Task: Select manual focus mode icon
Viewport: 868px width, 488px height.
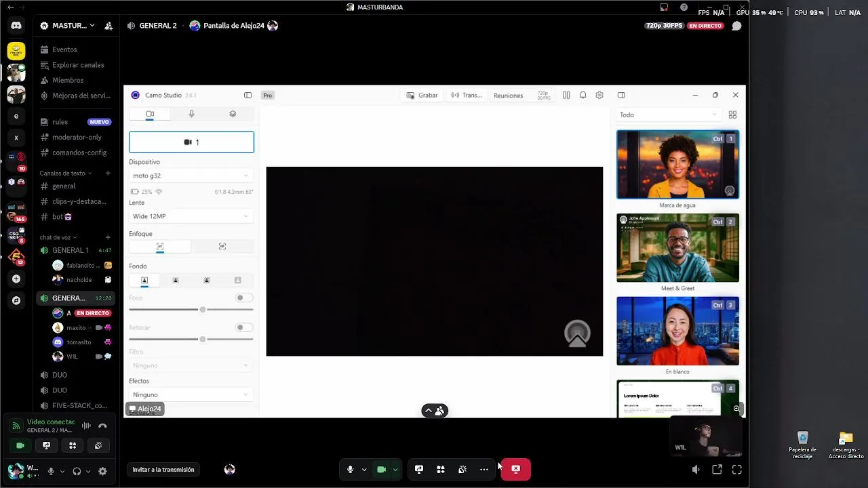Action: click(222, 247)
